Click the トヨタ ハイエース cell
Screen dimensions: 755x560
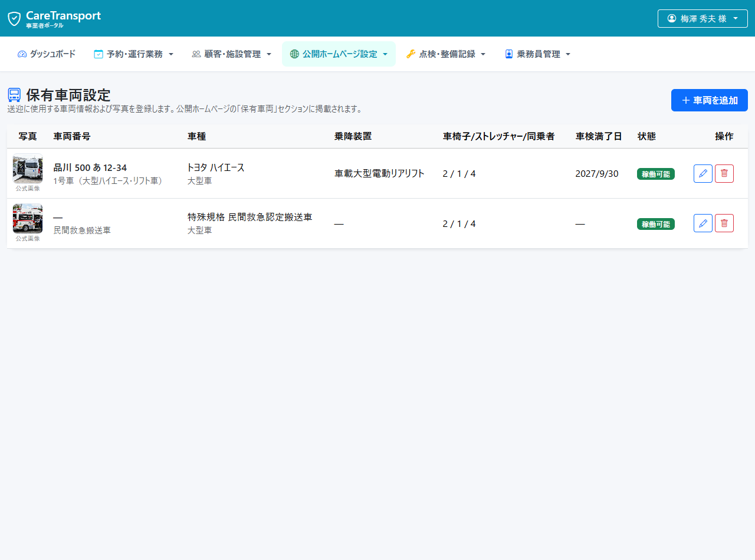pyautogui.click(x=216, y=168)
